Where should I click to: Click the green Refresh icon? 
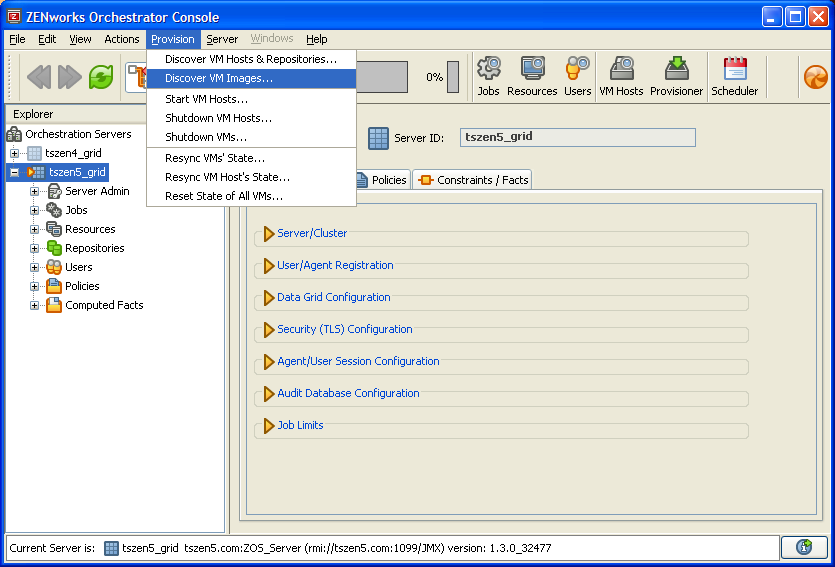click(101, 77)
